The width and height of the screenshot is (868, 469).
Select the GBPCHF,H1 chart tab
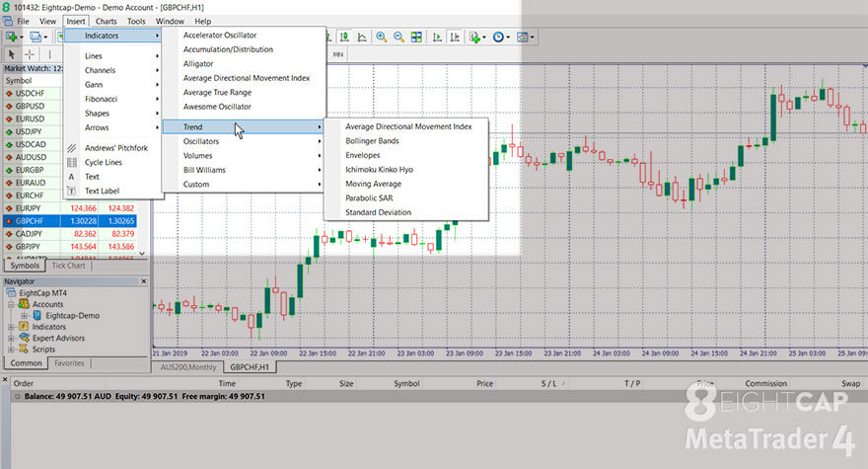pyautogui.click(x=250, y=367)
